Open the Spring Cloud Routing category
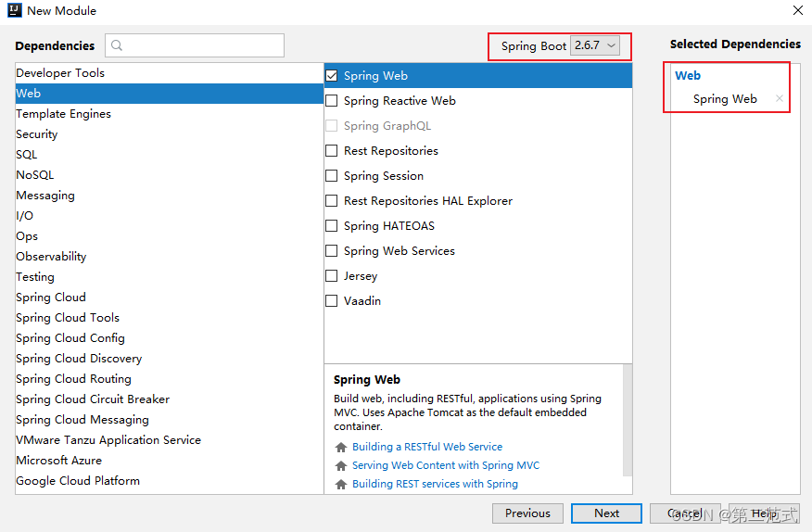Viewport: 812px width, 532px height. coord(170,379)
